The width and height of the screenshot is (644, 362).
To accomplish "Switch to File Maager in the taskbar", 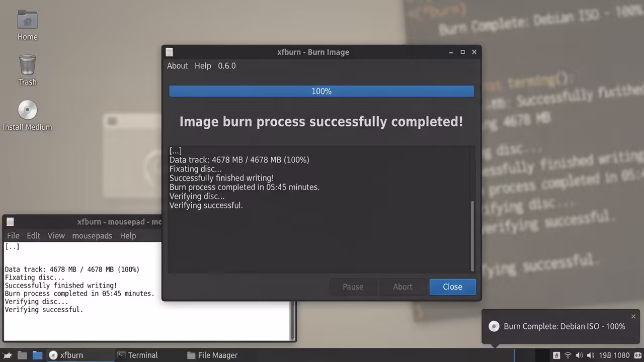I will (x=212, y=355).
